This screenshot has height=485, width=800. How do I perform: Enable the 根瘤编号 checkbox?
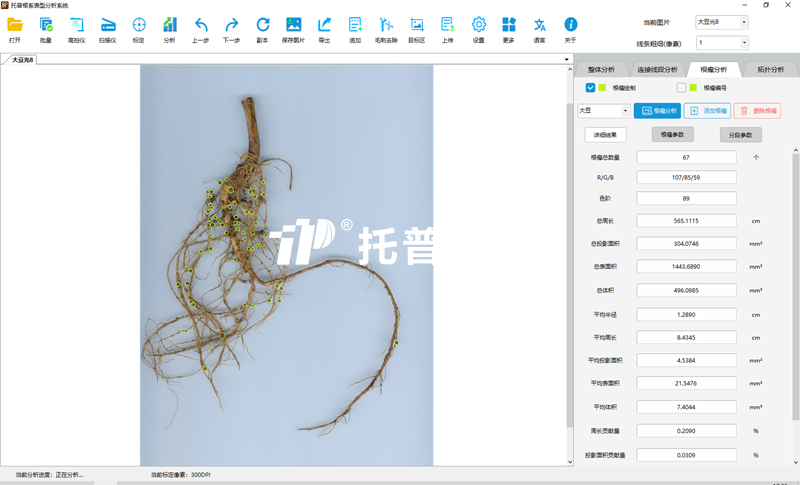click(681, 88)
